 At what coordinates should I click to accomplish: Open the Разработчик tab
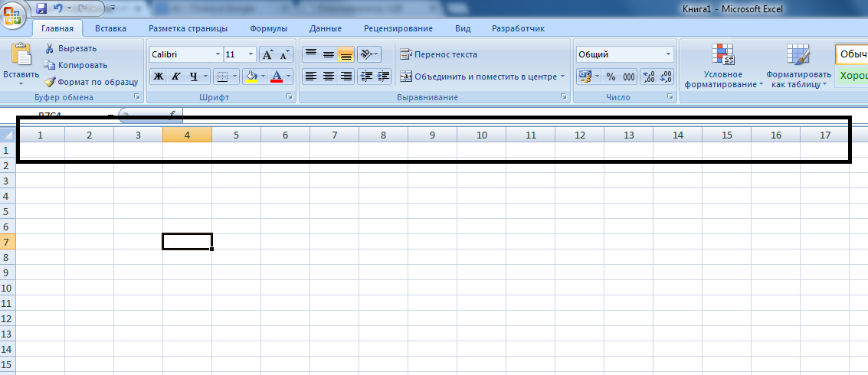(x=518, y=29)
